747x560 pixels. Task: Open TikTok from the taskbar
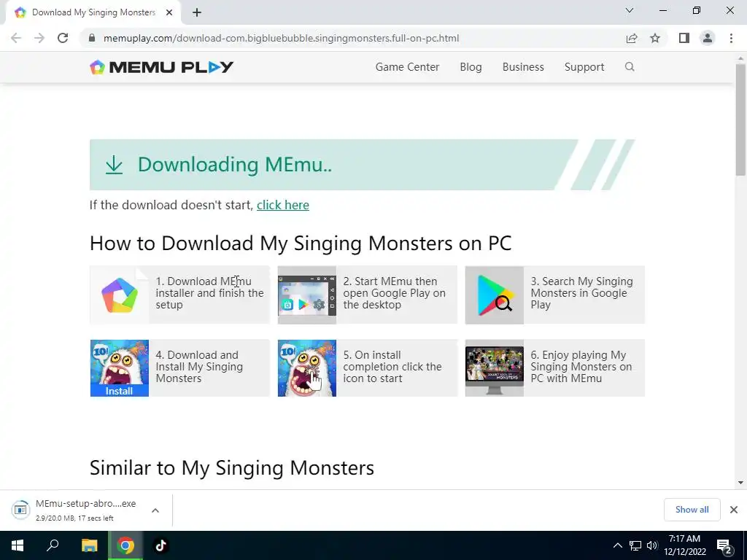click(160, 545)
